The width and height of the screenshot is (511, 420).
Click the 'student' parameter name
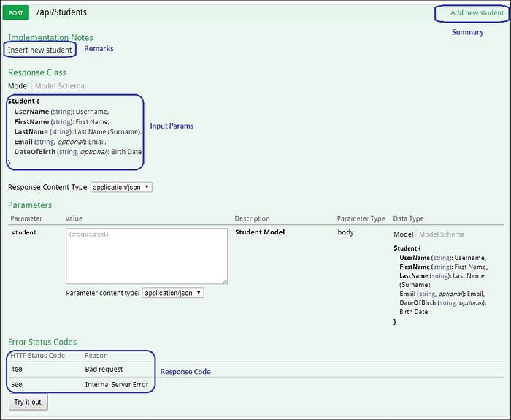[24, 232]
